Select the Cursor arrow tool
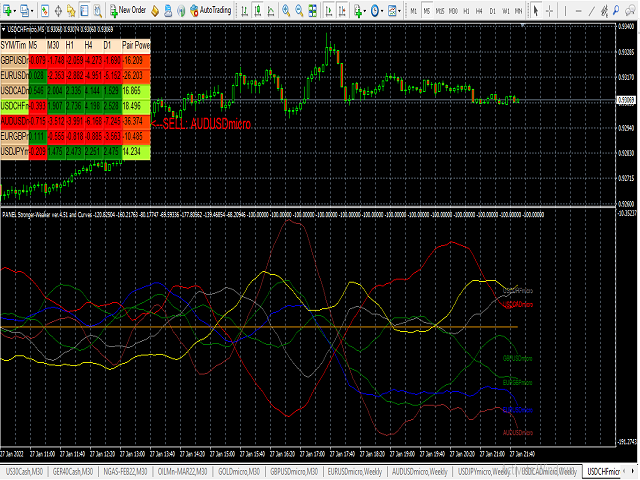The height and width of the screenshot is (480, 640). [x=536, y=11]
